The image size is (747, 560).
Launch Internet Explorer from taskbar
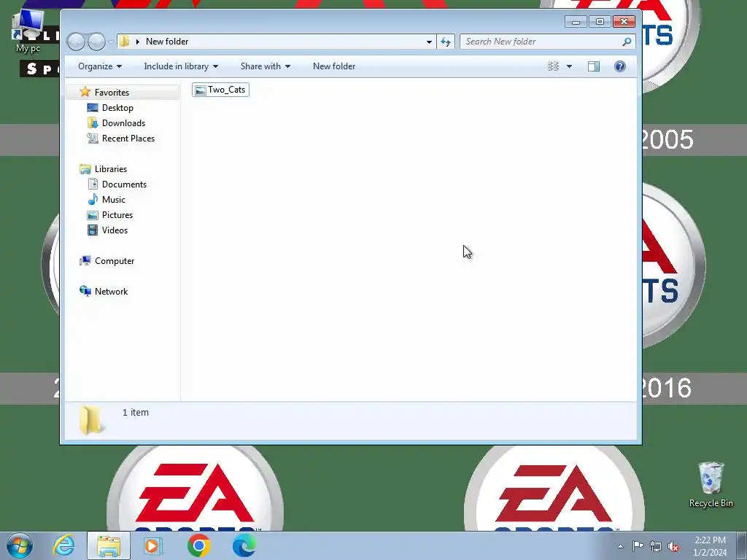pyautogui.click(x=63, y=545)
